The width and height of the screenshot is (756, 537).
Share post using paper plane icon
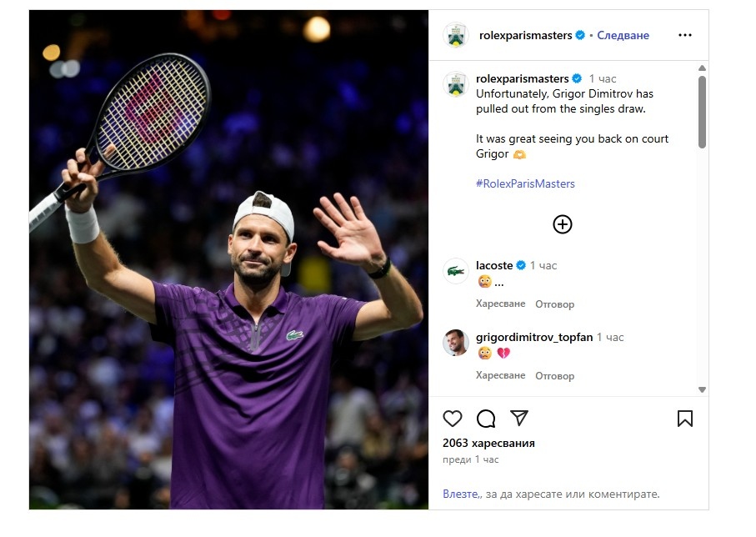click(x=519, y=418)
